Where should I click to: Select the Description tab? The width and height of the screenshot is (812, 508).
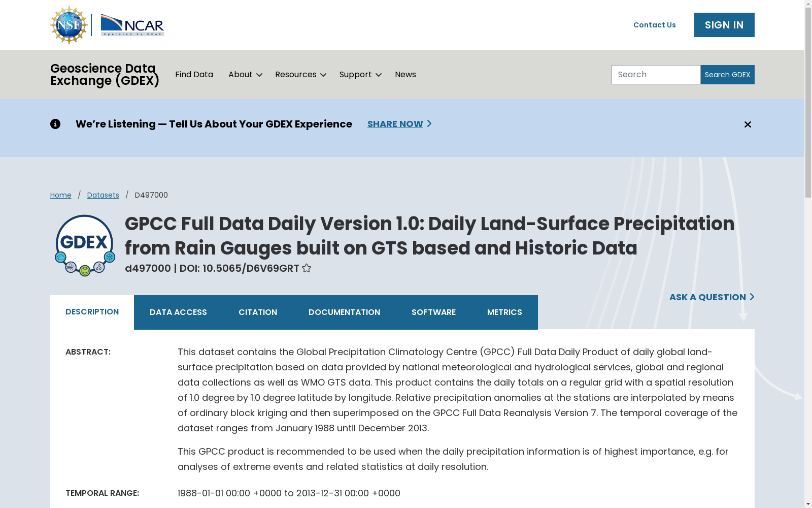pos(92,312)
